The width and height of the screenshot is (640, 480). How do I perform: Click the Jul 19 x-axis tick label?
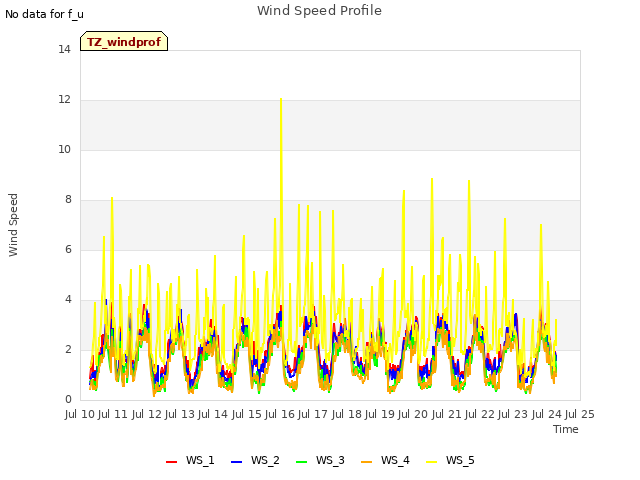pos(380,414)
